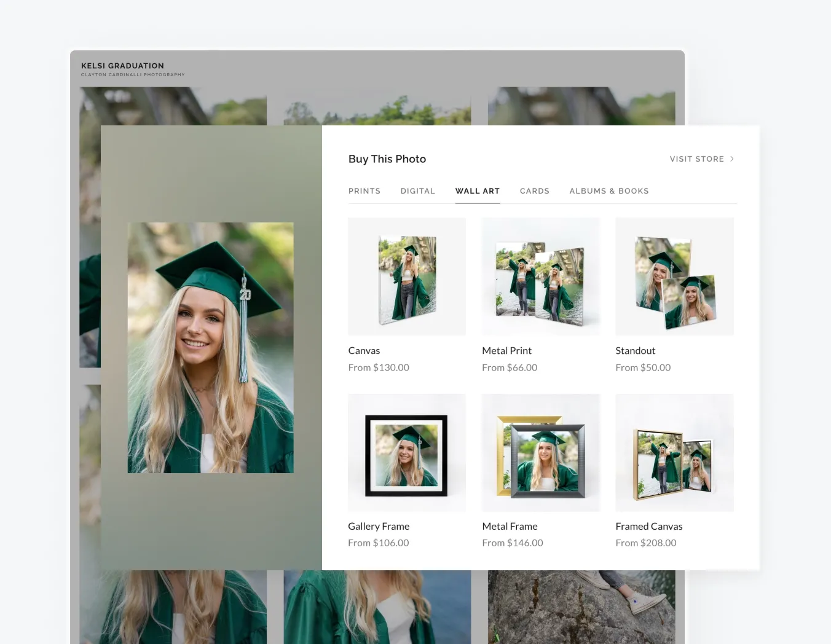The image size is (831, 644).
Task: Click the Gallery Frame label
Action: [378, 525]
